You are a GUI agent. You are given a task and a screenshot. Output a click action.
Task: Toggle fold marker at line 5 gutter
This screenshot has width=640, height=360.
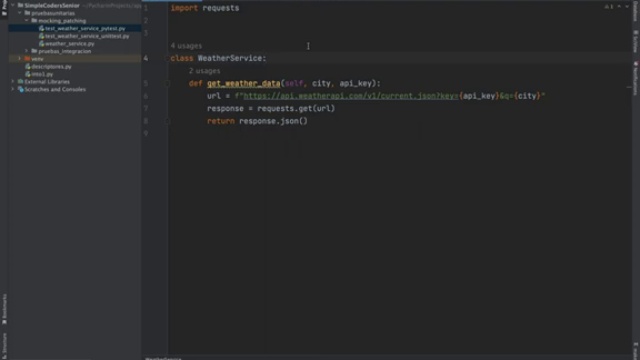click(x=167, y=83)
